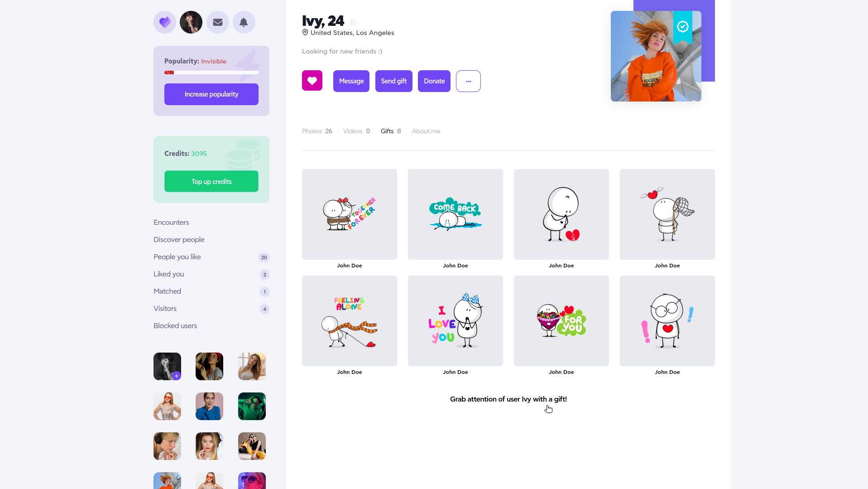Click the popularity progress bar

click(x=211, y=73)
